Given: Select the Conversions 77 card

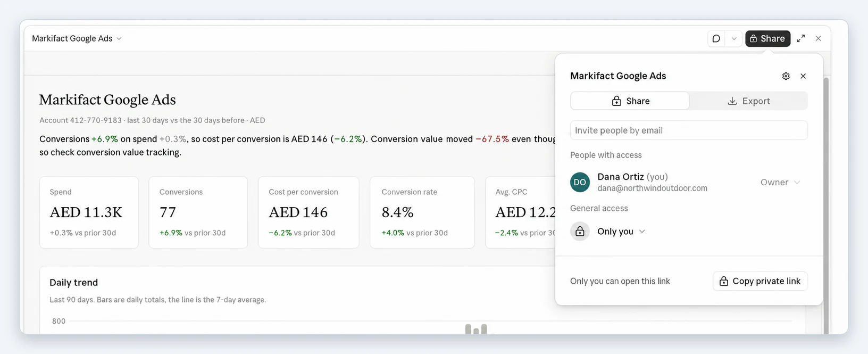Looking at the screenshot, I should (198, 212).
